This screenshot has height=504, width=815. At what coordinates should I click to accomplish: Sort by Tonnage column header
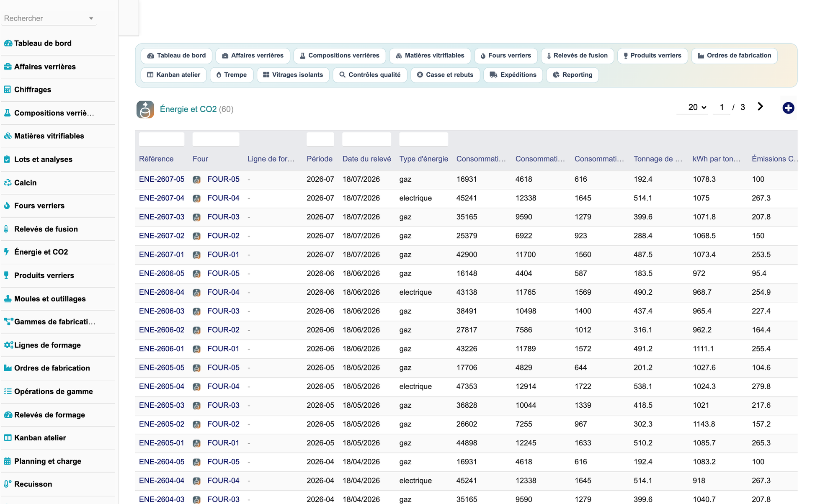click(x=658, y=159)
